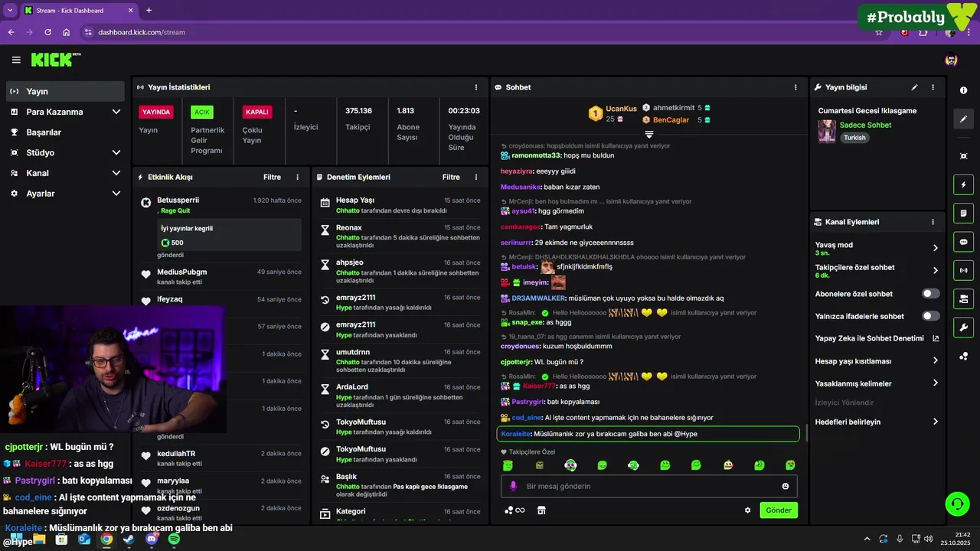Select Başarılar in the sidebar
The width and height of the screenshot is (980, 551).
[x=64, y=132]
